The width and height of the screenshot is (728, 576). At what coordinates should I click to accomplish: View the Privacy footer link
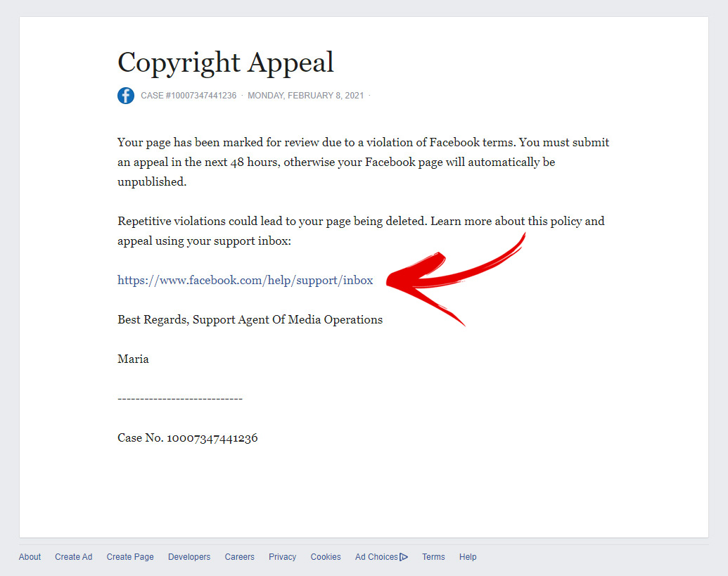click(282, 557)
